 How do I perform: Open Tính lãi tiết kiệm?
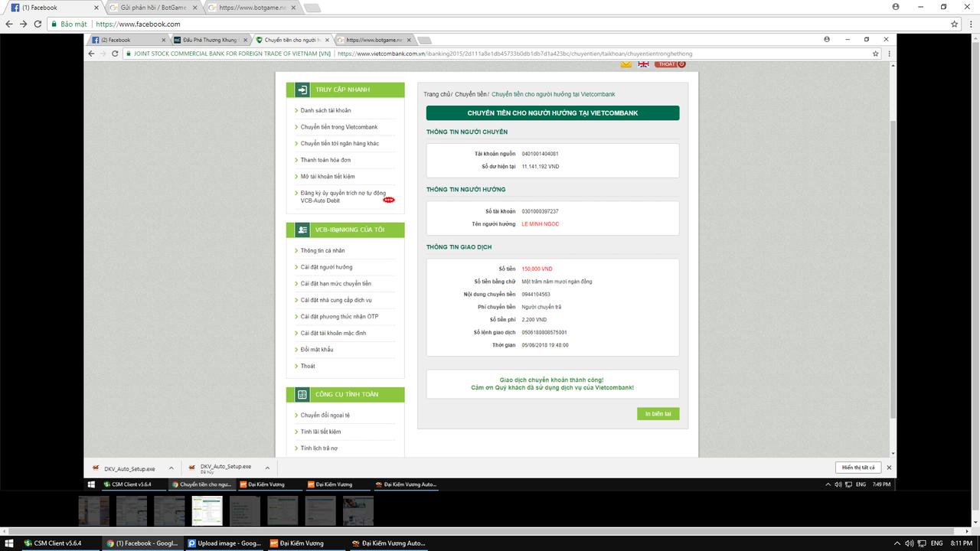click(x=321, y=432)
